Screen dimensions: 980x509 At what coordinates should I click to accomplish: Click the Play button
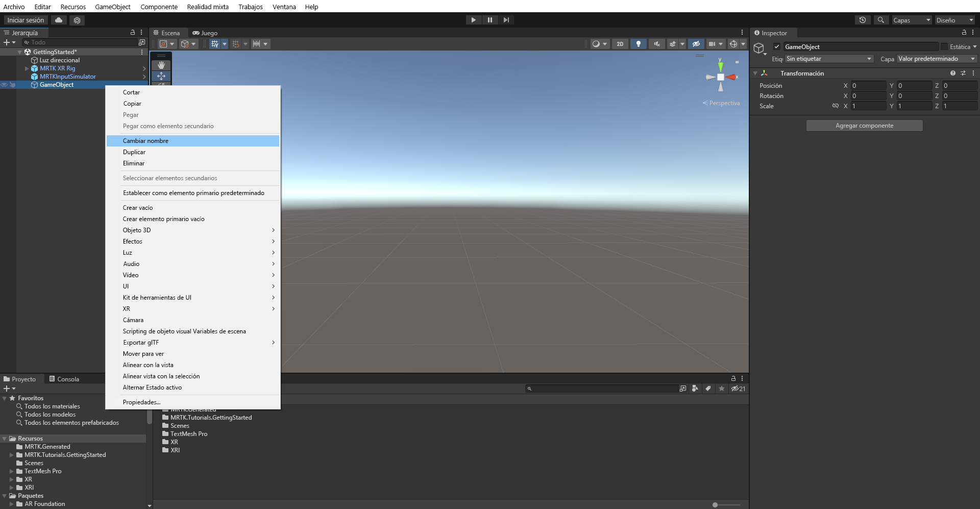(x=474, y=20)
